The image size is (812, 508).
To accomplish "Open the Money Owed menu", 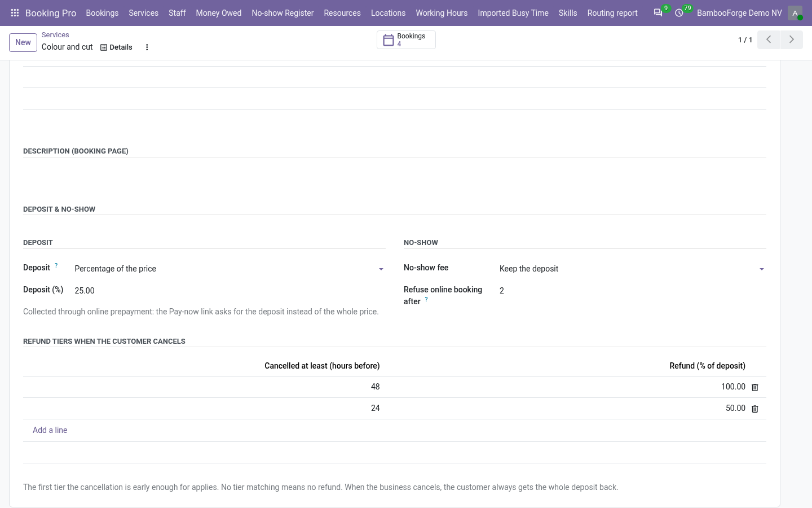I will 219,13.
